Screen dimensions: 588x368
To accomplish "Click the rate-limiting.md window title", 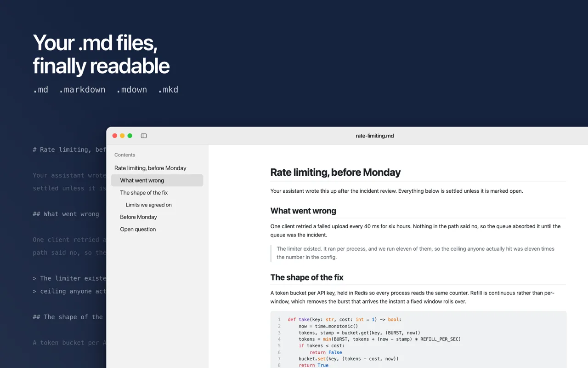I will [x=375, y=136].
